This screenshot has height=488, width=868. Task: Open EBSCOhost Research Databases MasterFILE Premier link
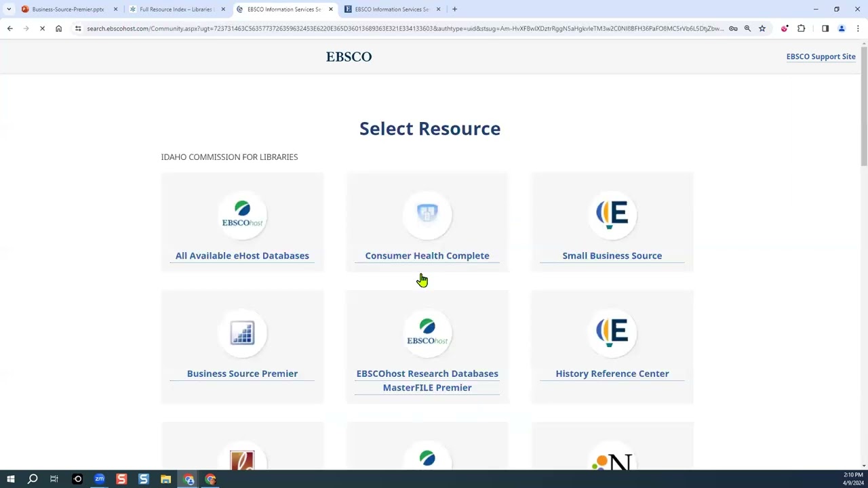pyautogui.click(x=427, y=380)
